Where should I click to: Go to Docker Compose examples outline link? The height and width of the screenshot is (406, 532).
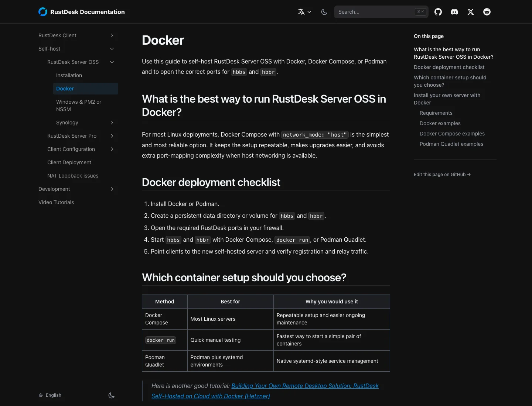coord(452,134)
